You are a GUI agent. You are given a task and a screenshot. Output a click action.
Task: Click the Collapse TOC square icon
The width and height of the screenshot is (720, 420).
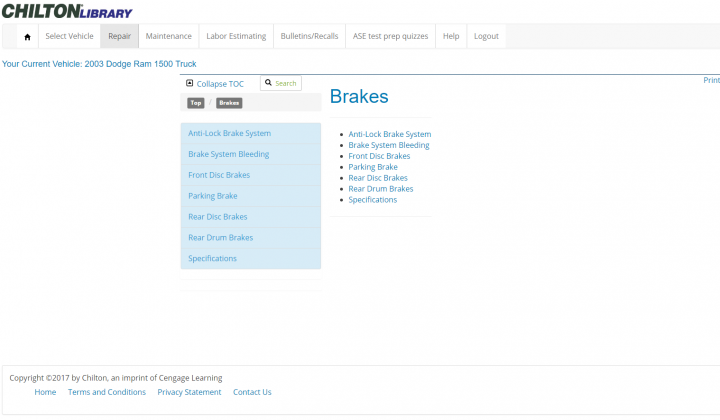click(x=189, y=83)
